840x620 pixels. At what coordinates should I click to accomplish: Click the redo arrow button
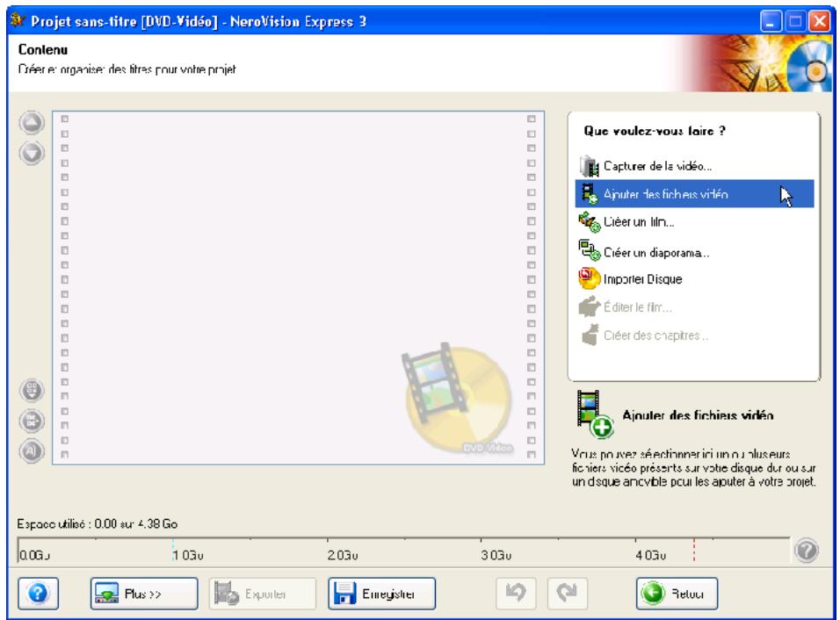[568, 594]
